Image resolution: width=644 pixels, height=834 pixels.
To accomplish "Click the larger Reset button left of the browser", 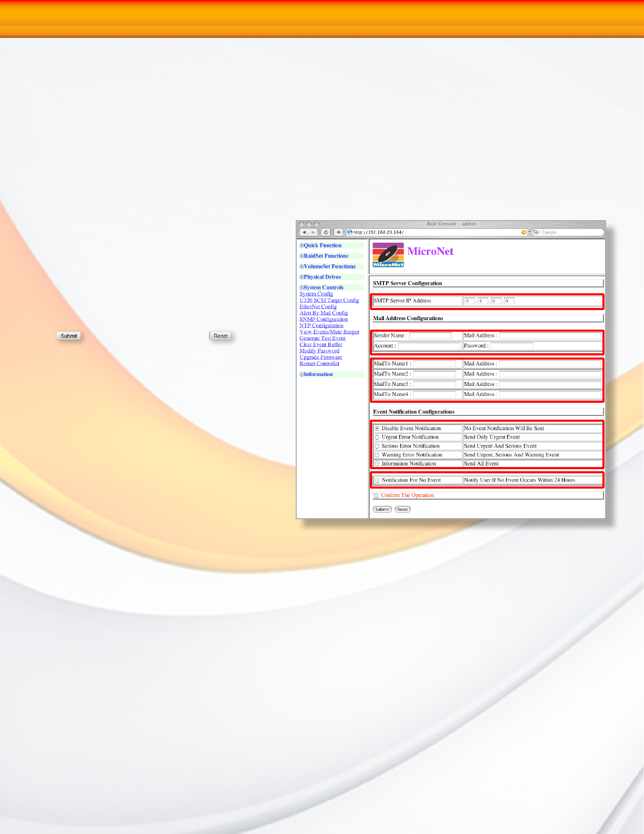I will pyautogui.click(x=220, y=336).
